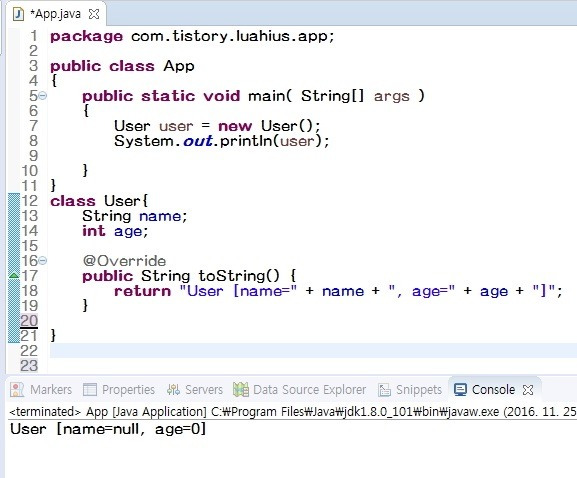The width and height of the screenshot is (577, 478).
Task: Click the "User [name=" string literal
Action: (x=238, y=291)
